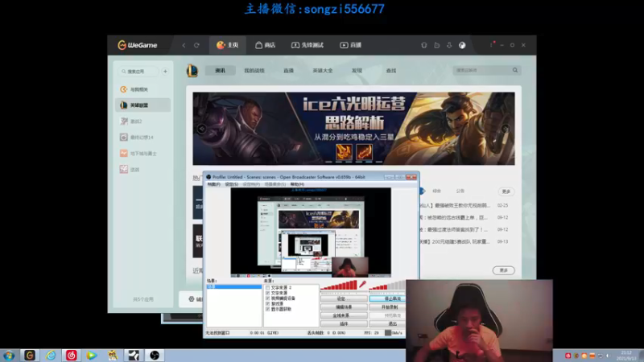Switch to the 发现 tab
This screenshot has width=644, height=362.
coord(357,71)
